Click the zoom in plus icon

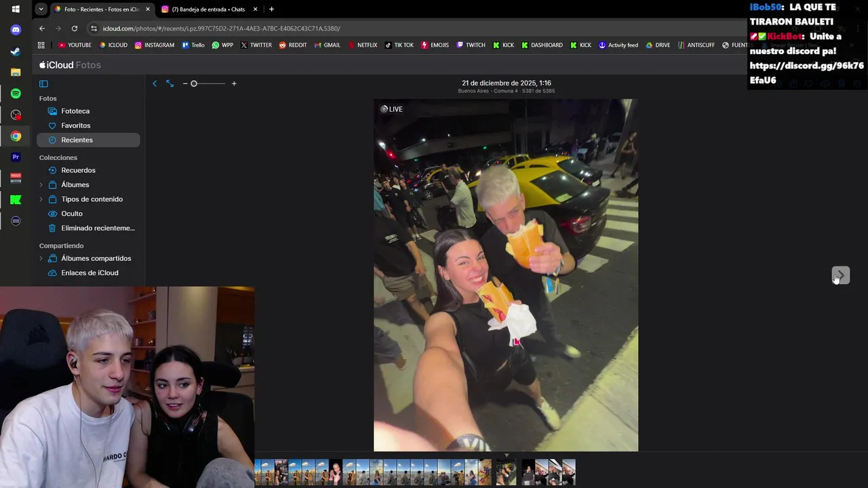pos(234,83)
